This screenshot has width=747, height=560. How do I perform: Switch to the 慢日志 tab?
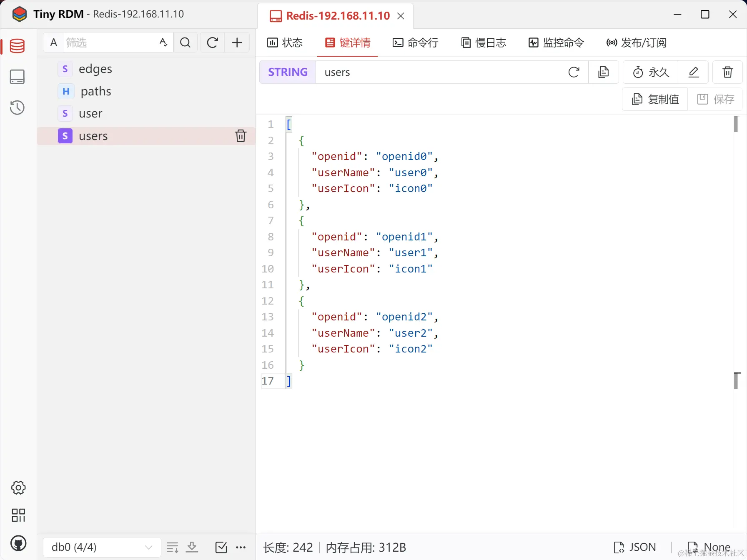484,42
